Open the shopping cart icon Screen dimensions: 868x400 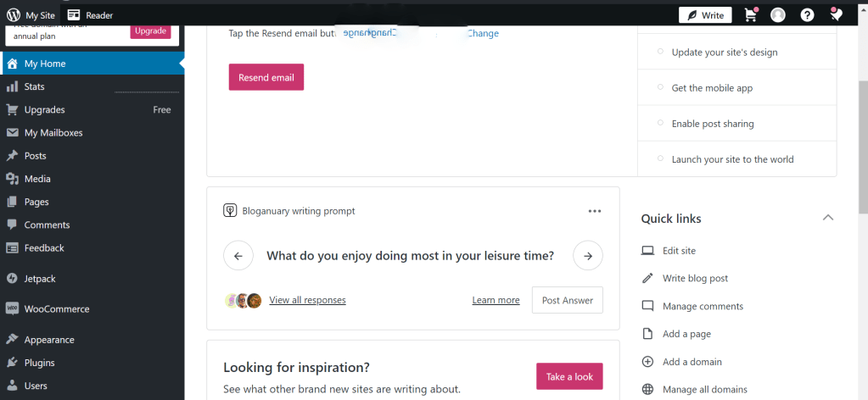(x=750, y=15)
